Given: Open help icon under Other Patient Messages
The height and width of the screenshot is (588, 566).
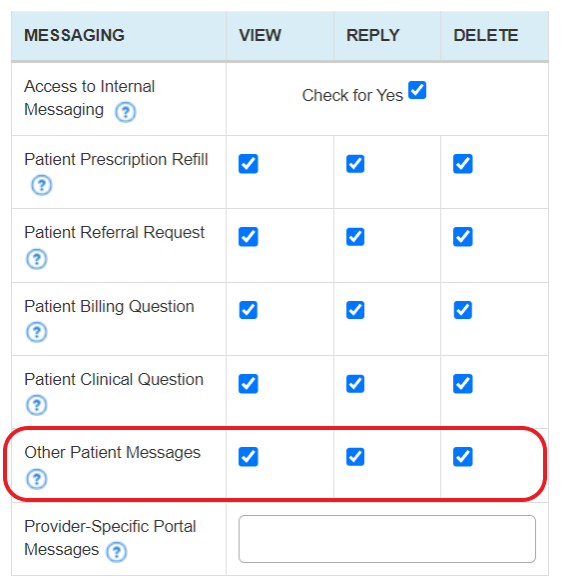Looking at the screenshot, I should [x=36, y=479].
